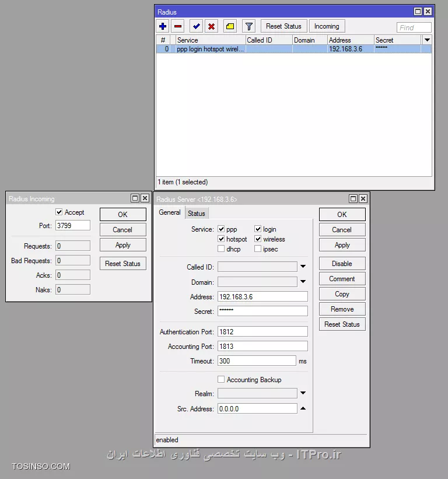The height and width of the screenshot is (479, 448).
Task: Select row 0 'ppp login hotspot wirel...'
Action: click(294, 49)
